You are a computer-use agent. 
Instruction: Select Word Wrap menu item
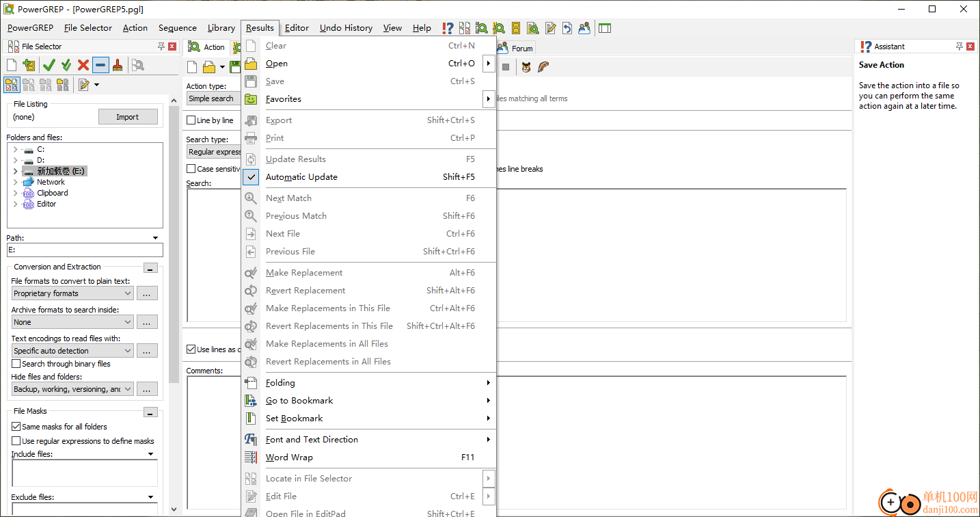(x=369, y=458)
